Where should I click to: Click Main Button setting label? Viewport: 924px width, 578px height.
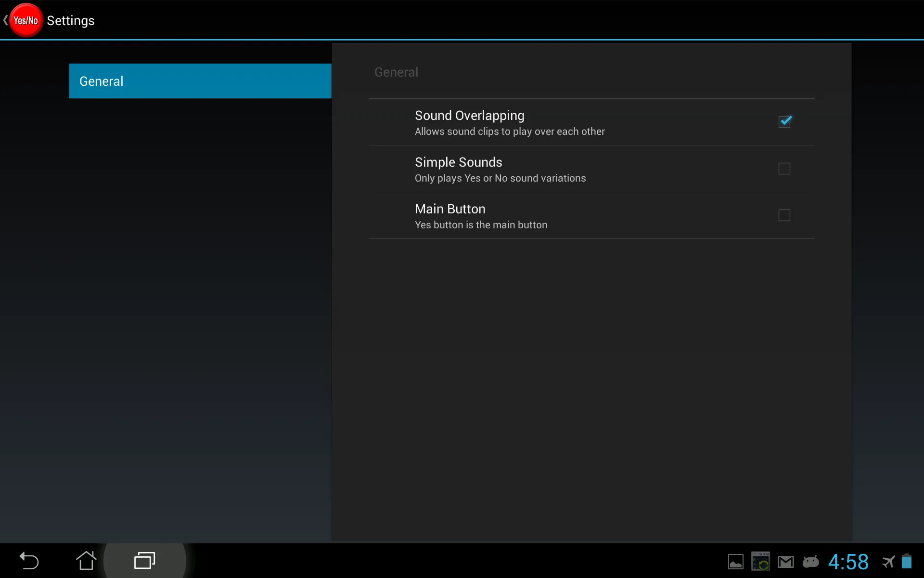coord(449,209)
